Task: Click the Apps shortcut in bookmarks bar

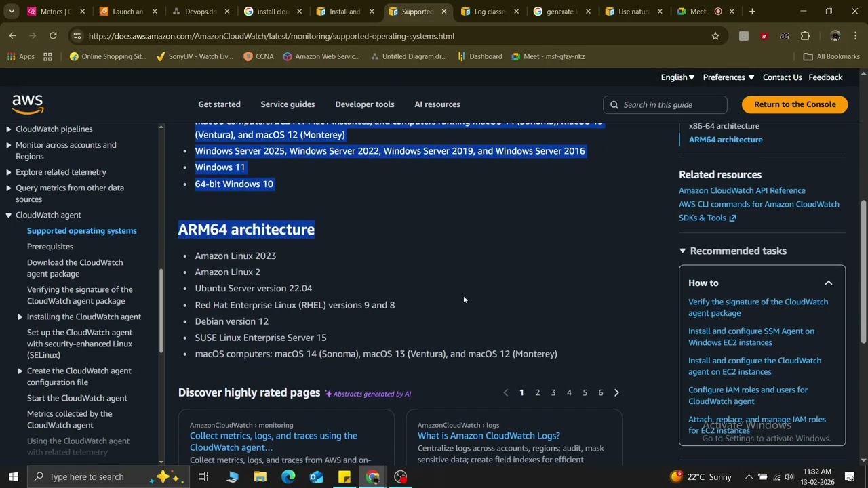Action: (21, 56)
